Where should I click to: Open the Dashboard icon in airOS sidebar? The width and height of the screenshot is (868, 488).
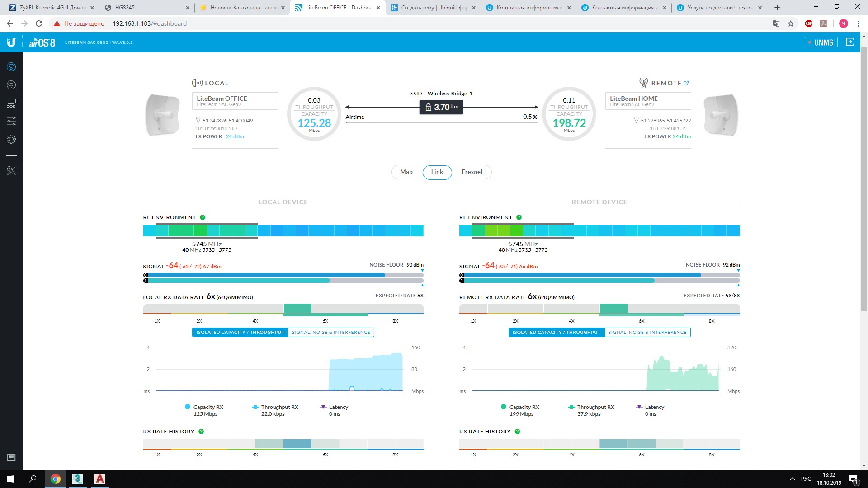11,67
